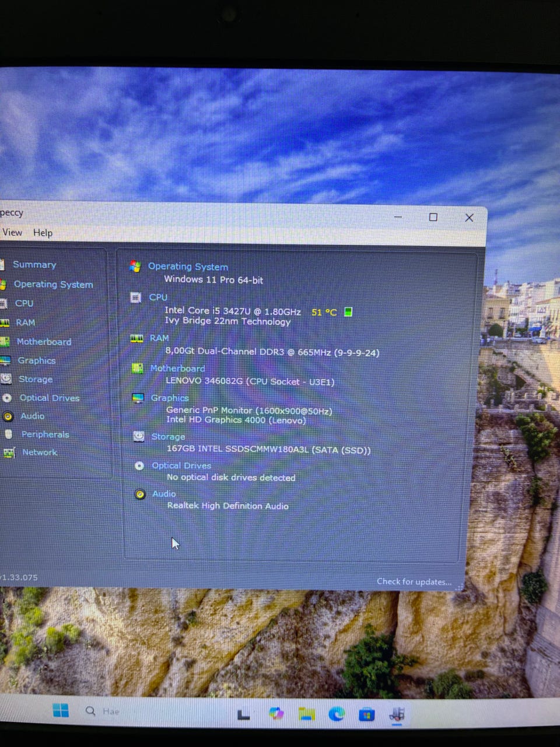Open Network section in the sidebar
Image resolution: width=560 pixels, height=747 pixels.
tap(40, 452)
